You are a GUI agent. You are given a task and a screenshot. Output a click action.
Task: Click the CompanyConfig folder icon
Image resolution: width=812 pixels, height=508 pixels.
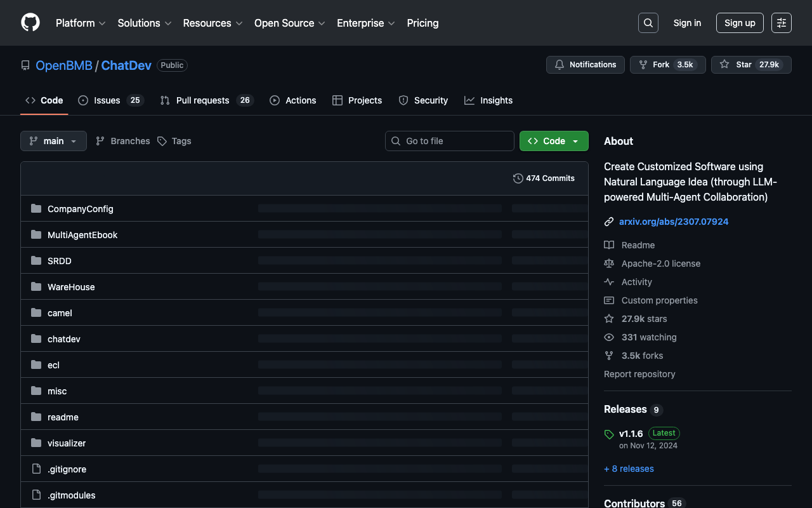click(x=36, y=209)
